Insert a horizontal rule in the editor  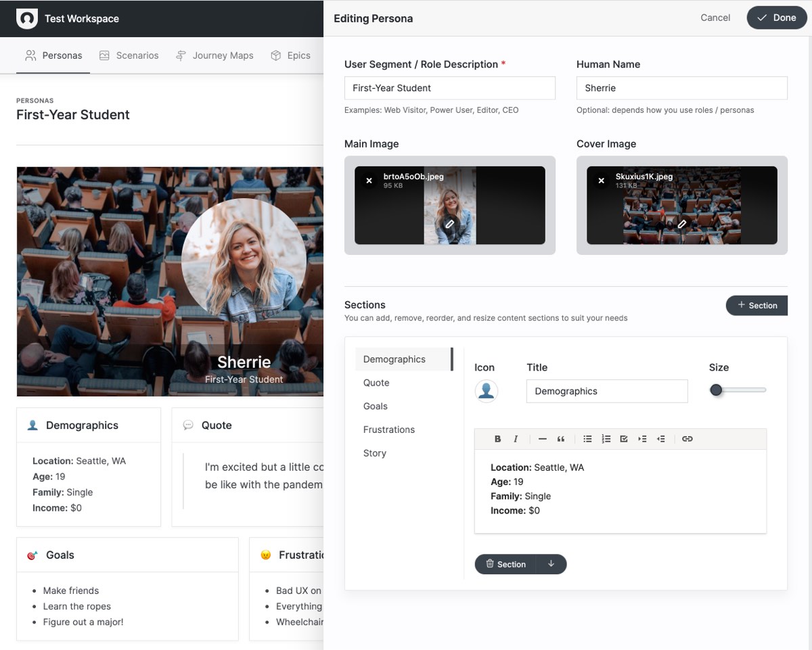point(541,438)
